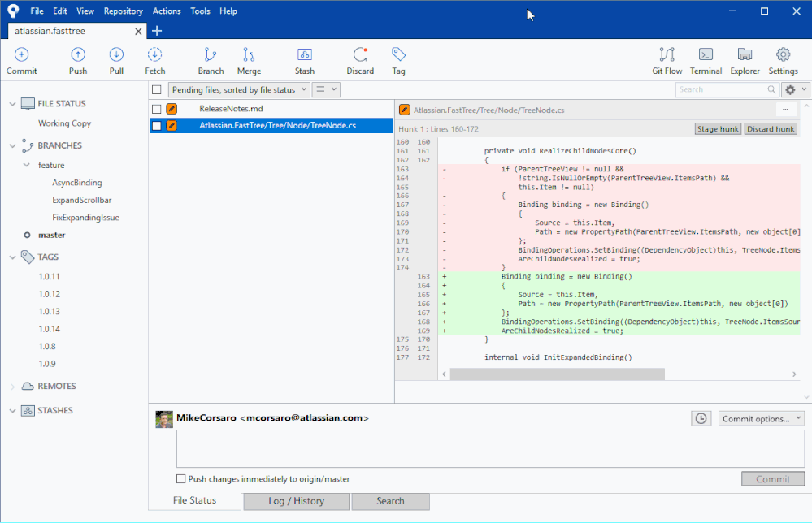Collapse the TAGS section
Screen dimensions: 812x523
[x=12, y=257]
